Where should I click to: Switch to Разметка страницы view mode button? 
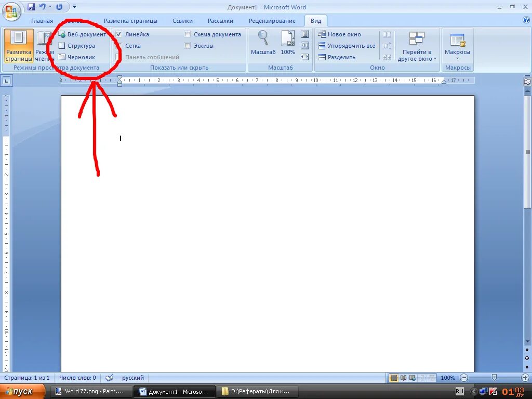pyautogui.click(x=19, y=46)
